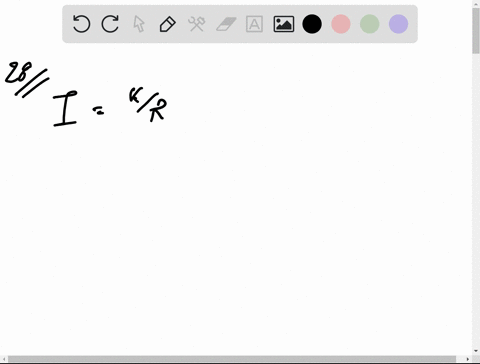Click the scroll right arrow
The height and width of the screenshot is (364, 480).
point(468,359)
